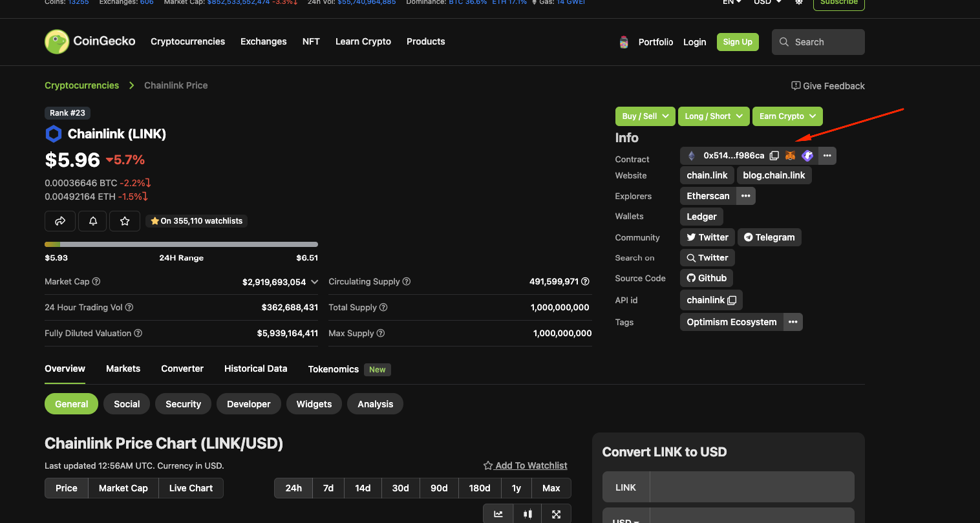Open the Telegram community link

click(769, 237)
